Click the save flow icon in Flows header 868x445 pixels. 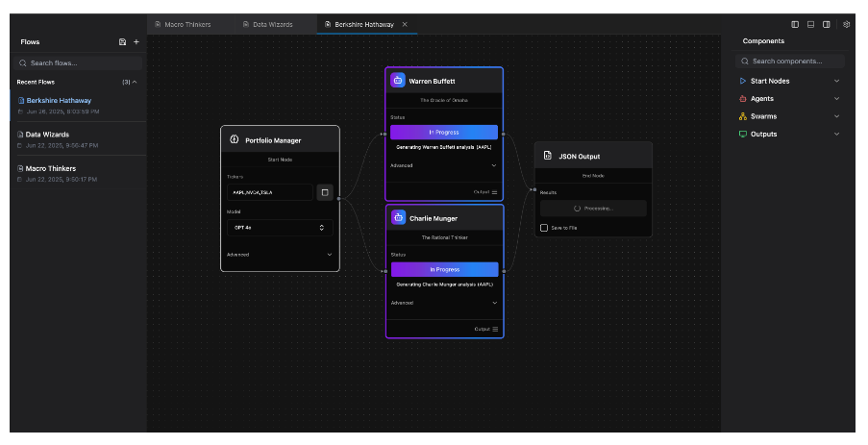(x=122, y=42)
